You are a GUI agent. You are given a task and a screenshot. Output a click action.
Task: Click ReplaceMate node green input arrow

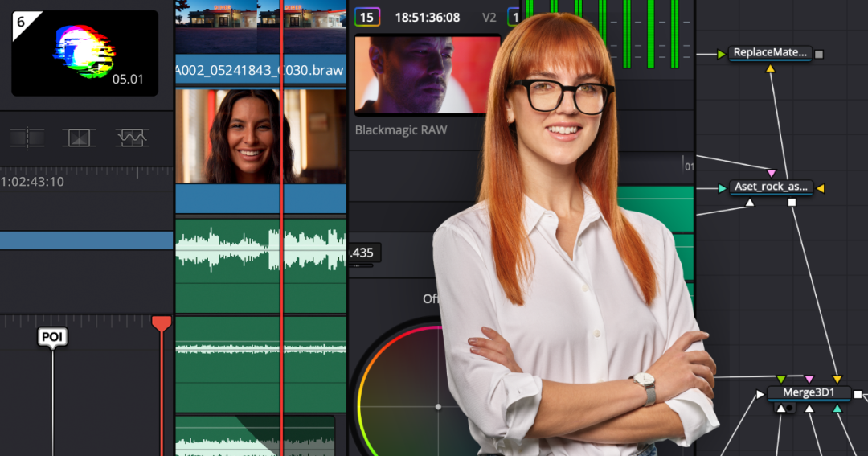pyautogui.click(x=721, y=54)
